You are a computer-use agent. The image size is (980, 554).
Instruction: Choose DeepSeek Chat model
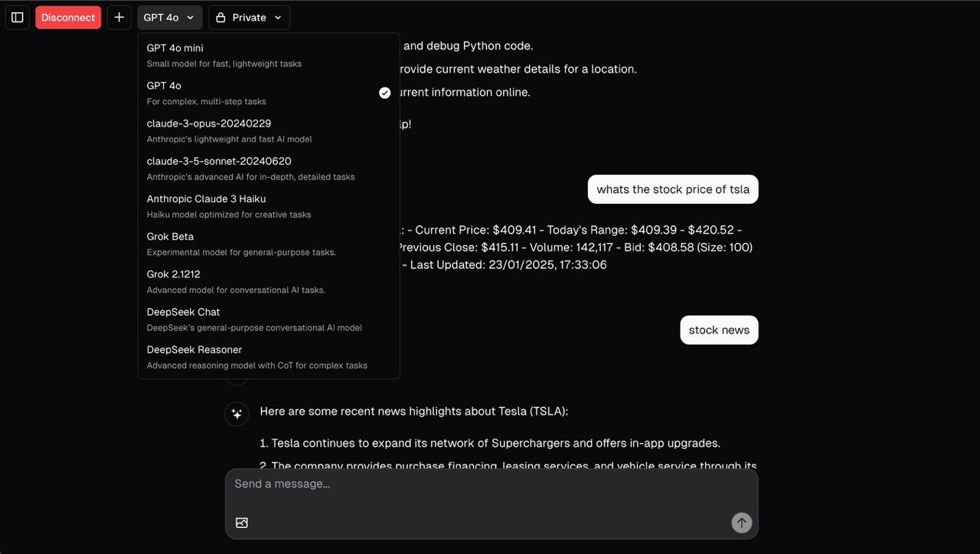[x=269, y=320]
